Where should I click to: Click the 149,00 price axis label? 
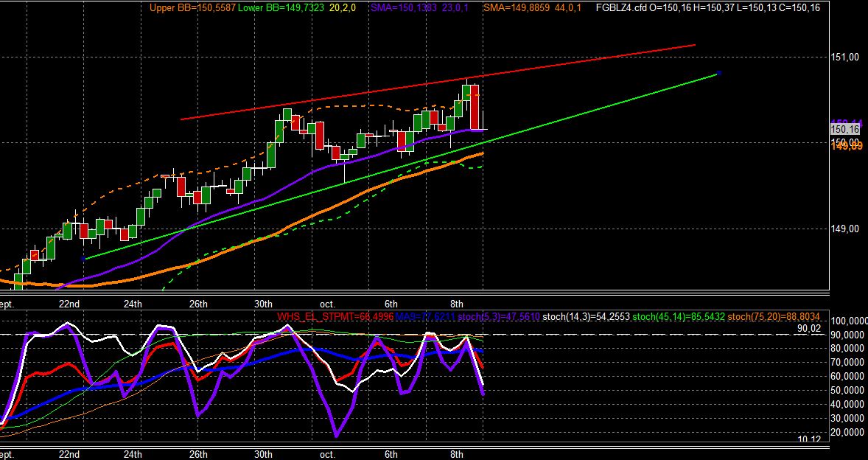(x=844, y=229)
